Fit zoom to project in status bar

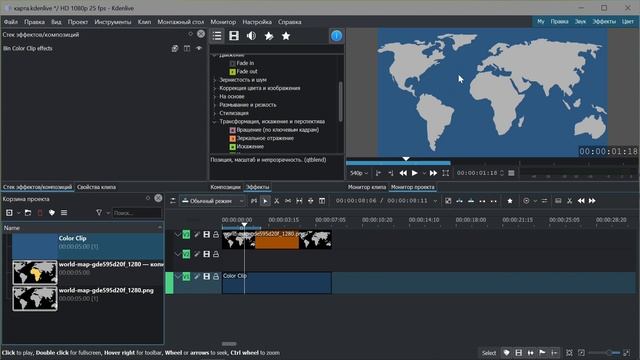click(x=569, y=353)
